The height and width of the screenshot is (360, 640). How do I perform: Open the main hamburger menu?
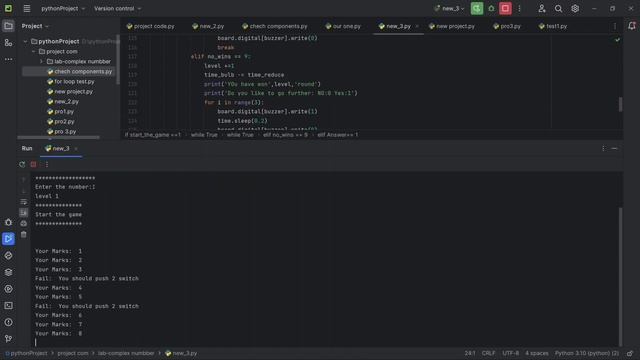point(27,8)
